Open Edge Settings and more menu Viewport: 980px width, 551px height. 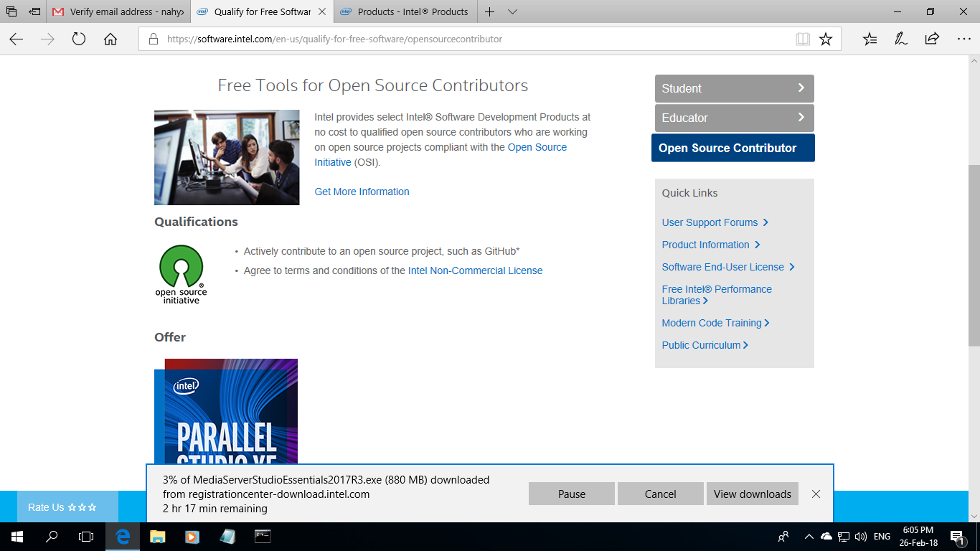(963, 39)
